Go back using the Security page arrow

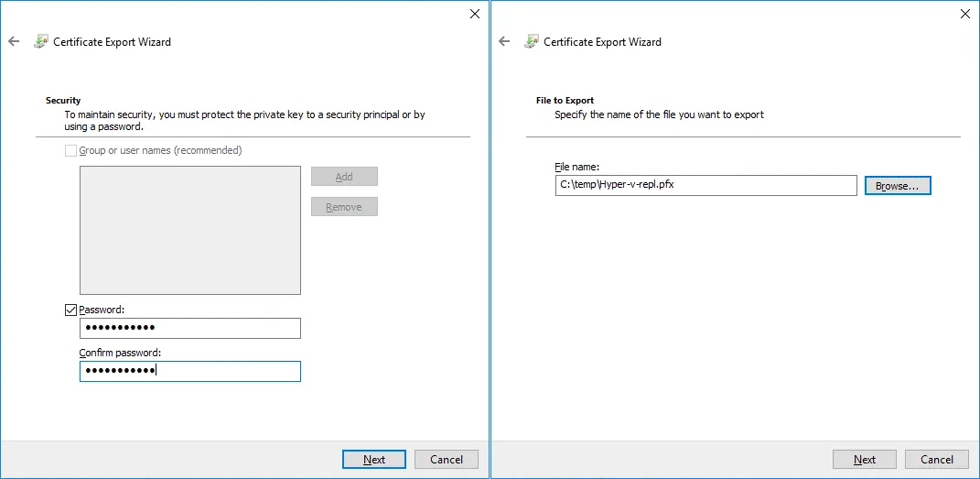[13, 41]
